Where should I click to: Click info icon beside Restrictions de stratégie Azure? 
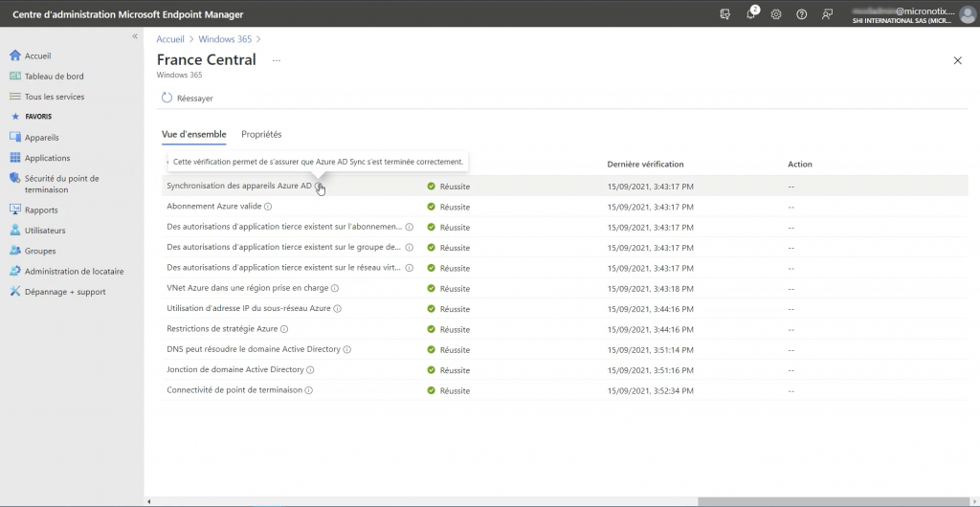(284, 329)
